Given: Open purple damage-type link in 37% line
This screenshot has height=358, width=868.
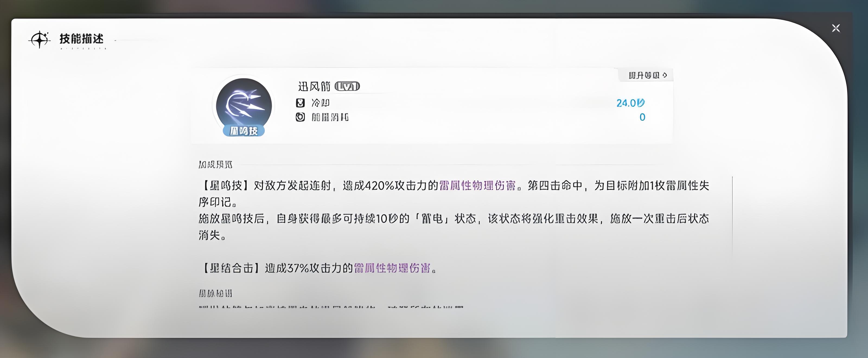Looking at the screenshot, I should (x=392, y=268).
